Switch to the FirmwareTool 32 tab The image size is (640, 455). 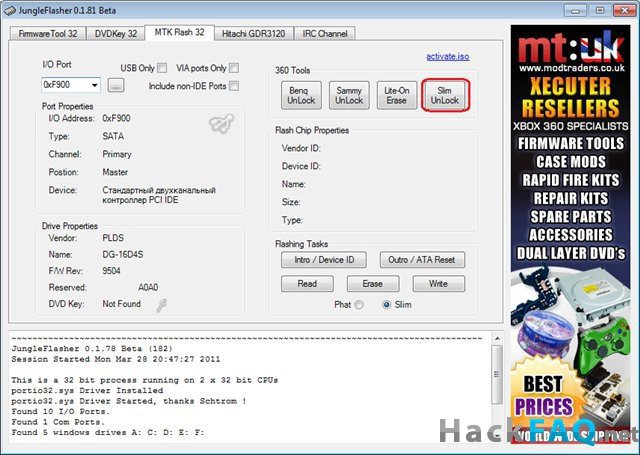click(x=47, y=33)
